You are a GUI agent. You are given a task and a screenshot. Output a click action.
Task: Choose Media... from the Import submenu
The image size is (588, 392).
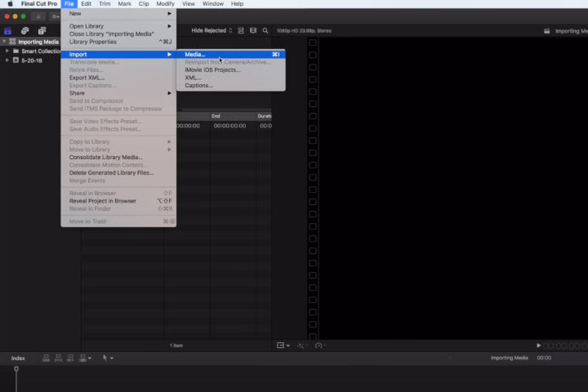coord(195,55)
